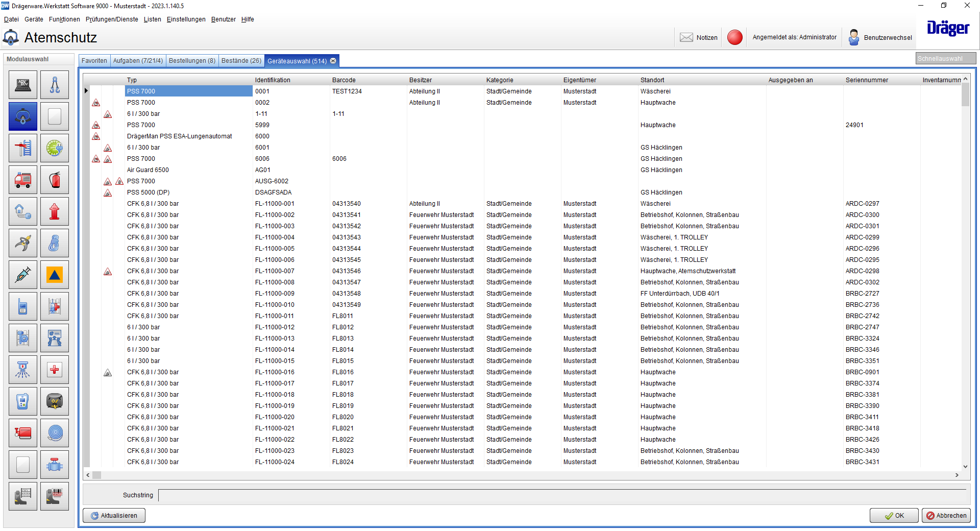Image resolution: width=980 pixels, height=531 pixels.
Task: Click the Benutzerwechsel button
Action: click(880, 37)
